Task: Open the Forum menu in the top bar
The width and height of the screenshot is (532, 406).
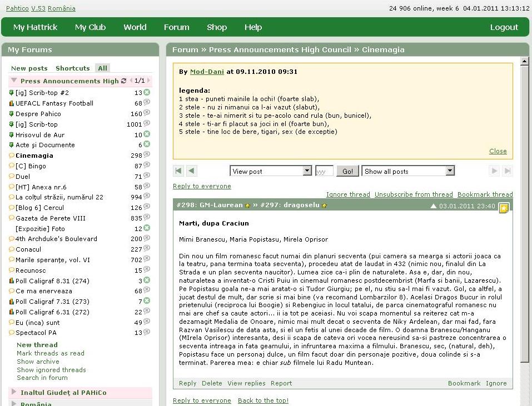Action: click(176, 27)
